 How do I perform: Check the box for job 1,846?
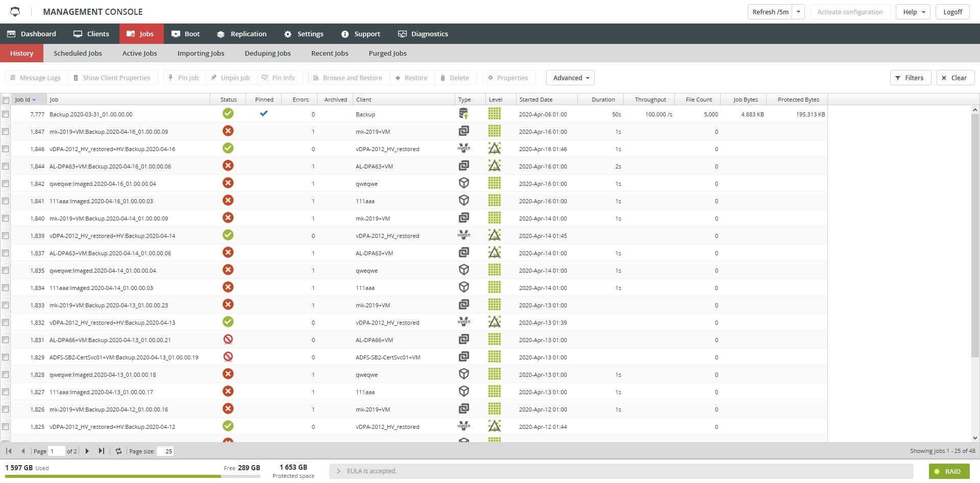coord(6,149)
